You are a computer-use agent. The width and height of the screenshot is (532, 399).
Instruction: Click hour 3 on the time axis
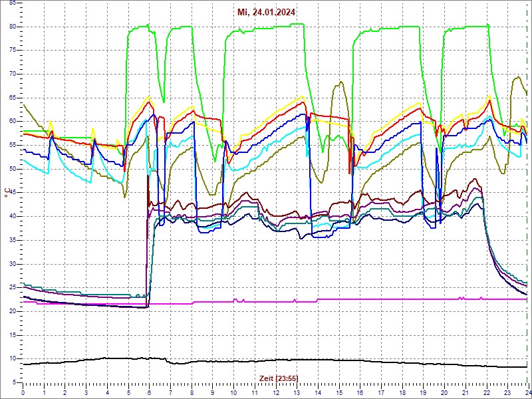86,392
